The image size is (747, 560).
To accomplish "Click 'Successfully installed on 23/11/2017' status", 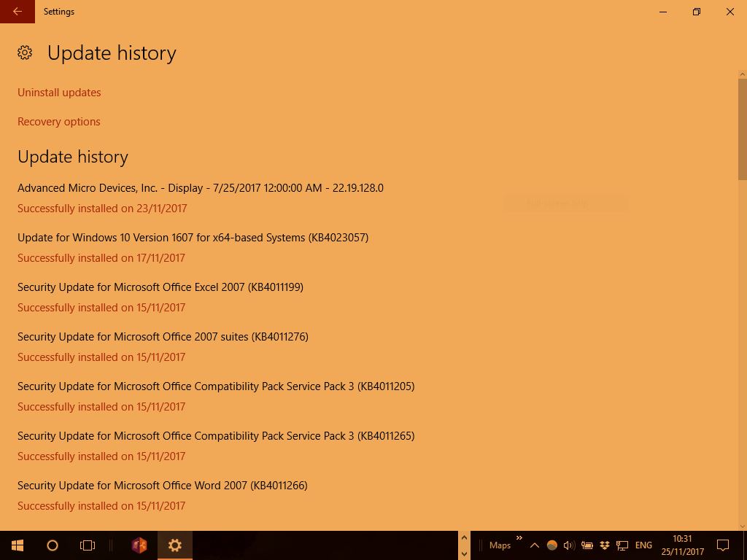I will [102, 209].
